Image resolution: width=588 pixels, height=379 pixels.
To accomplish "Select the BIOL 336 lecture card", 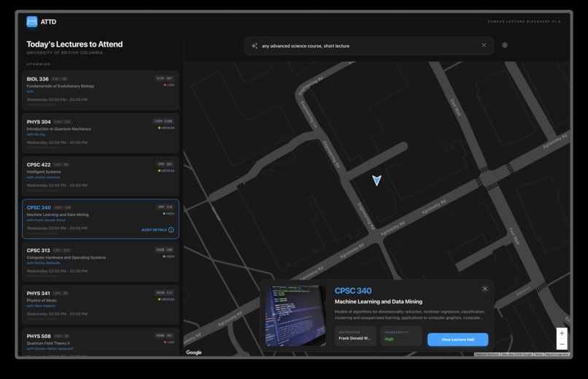I will pyautogui.click(x=101, y=91).
